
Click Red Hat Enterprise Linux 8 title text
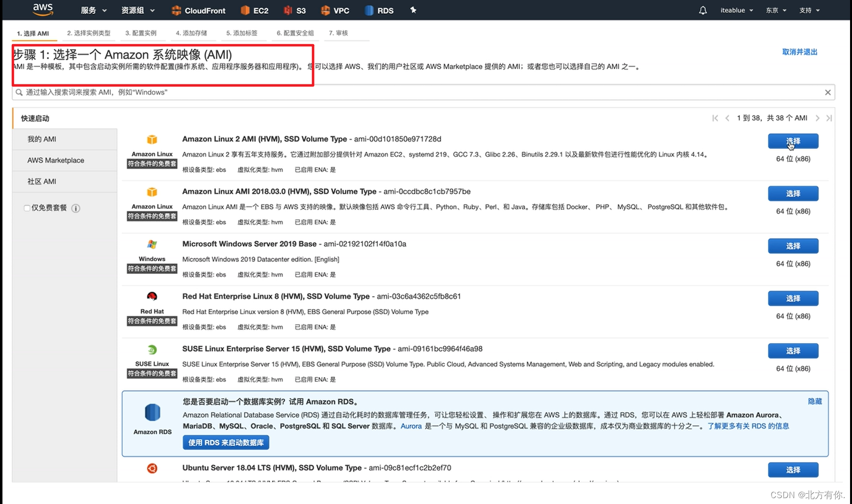pyautogui.click(x=276, y=297)
